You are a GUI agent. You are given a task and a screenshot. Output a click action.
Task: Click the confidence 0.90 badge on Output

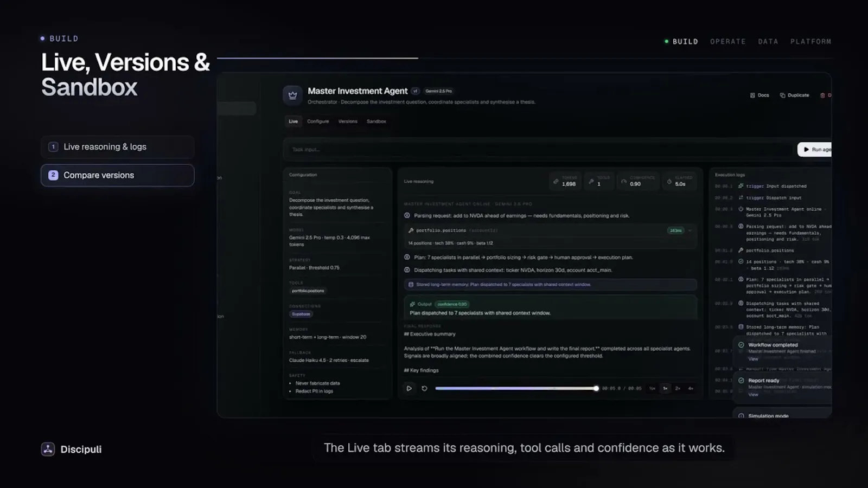(452, 304)
